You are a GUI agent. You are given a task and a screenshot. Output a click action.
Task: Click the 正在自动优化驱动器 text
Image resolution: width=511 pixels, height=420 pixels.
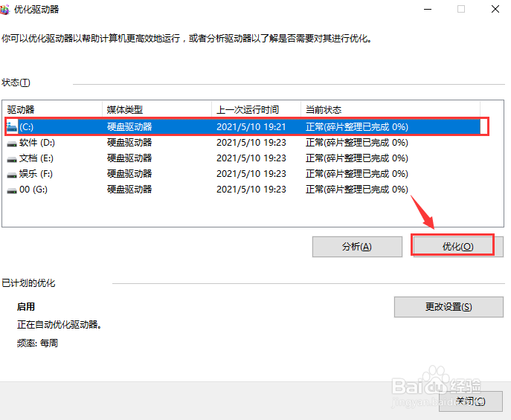tap(60, 325)
